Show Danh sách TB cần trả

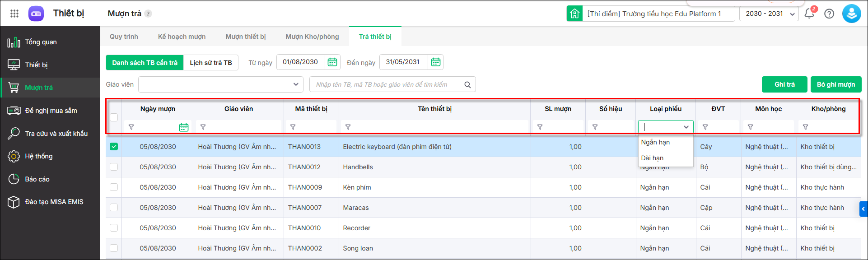click(x=145, y=63)
